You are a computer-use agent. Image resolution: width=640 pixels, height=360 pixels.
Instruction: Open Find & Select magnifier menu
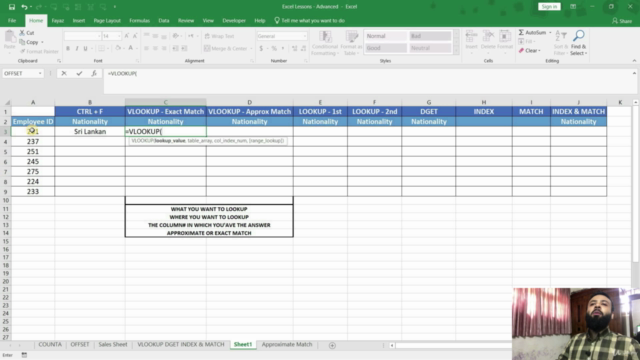[x=578, y=43]
